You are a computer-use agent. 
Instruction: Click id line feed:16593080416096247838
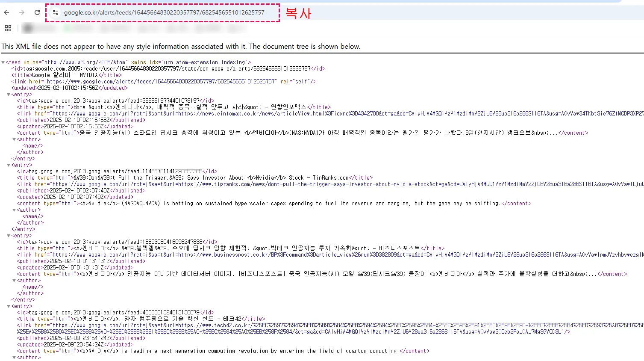(117, 242)
